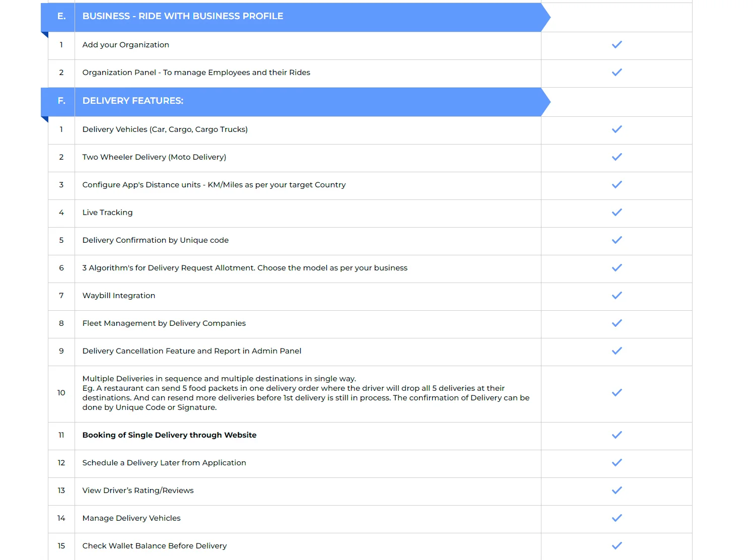Click Delivery Confirmation by Unique code text

coord(155,240)
